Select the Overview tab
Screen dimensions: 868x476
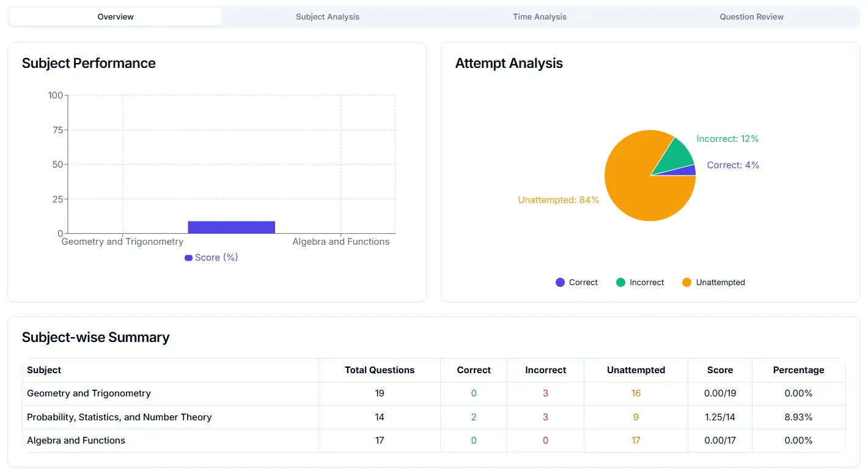(115, 17)
